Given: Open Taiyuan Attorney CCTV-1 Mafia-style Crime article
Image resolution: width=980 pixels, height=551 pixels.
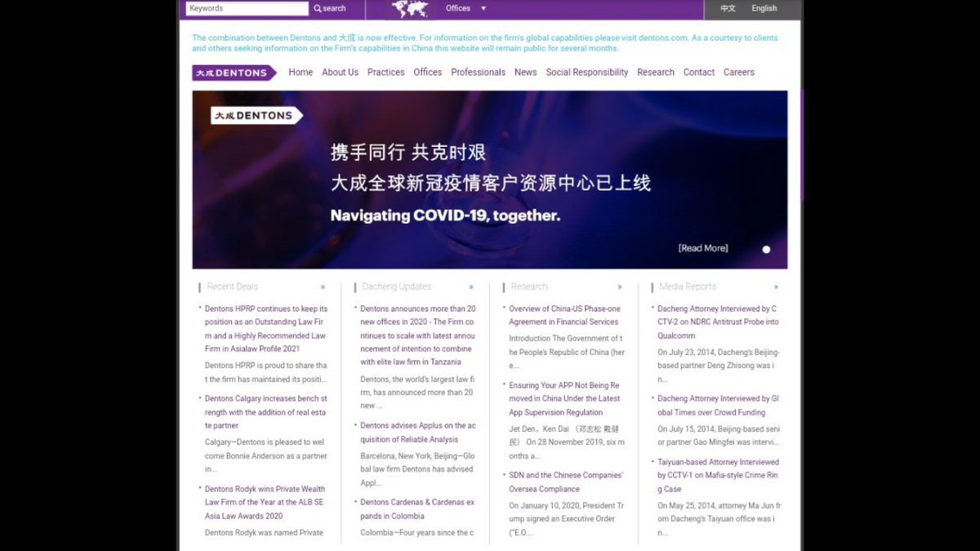Looking at the screenshot, I should [x=719, y=476].
